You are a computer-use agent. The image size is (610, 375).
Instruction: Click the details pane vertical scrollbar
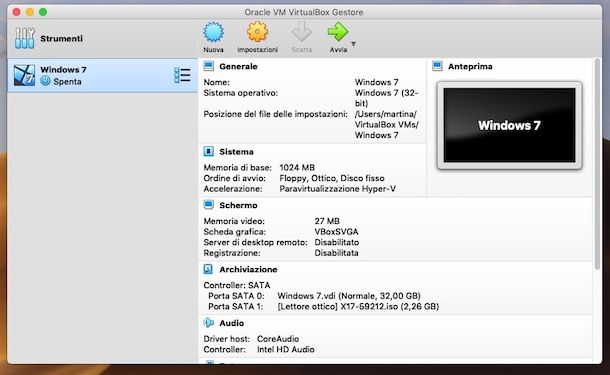(597, 164)
